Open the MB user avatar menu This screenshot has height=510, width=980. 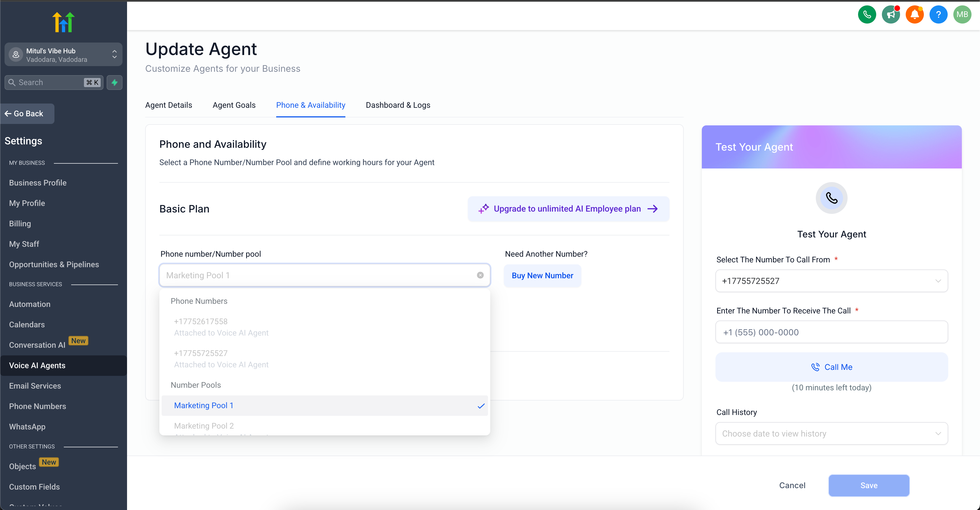click(962, 14)
